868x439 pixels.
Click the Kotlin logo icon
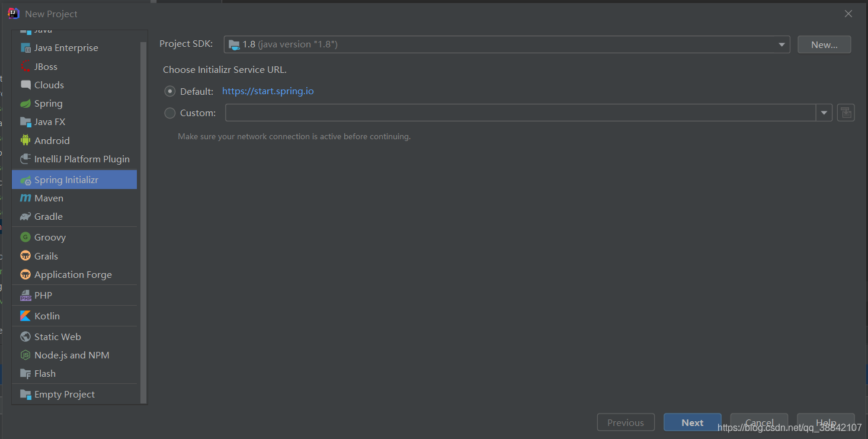click(x=25, y=316)
